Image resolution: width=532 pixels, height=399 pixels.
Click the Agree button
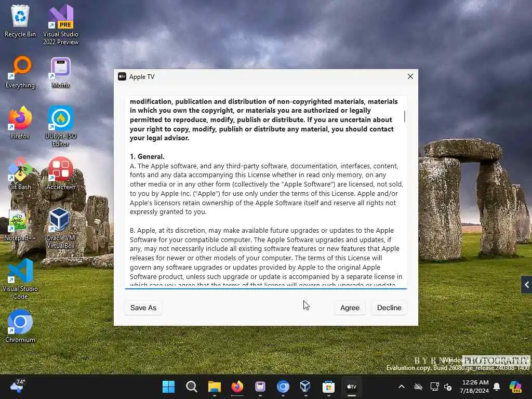(x=350, y=308)
